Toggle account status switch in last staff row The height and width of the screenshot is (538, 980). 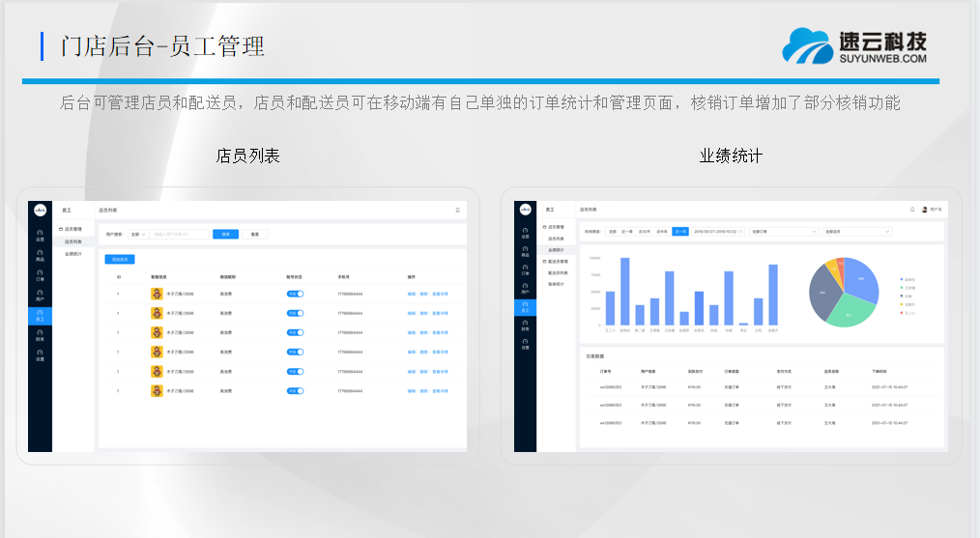click(x=295, y=390)
